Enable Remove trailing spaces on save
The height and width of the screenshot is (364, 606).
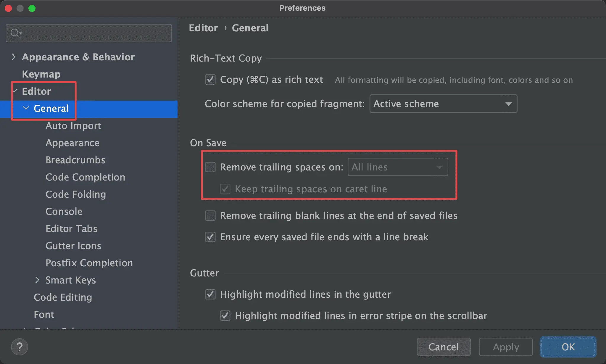pyautogui.click(x=210, y=167)
